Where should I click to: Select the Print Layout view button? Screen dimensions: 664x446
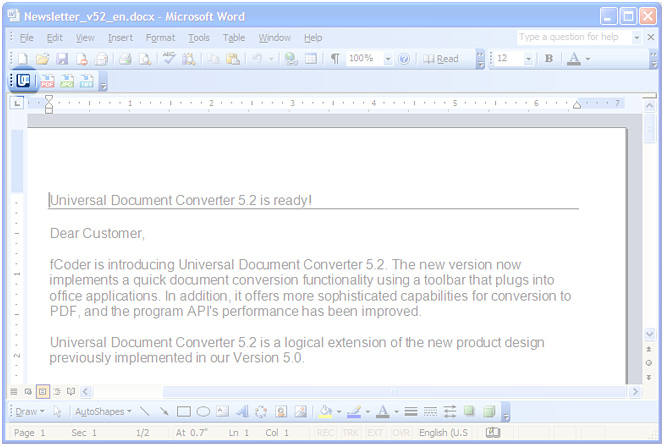coord(43,391)
